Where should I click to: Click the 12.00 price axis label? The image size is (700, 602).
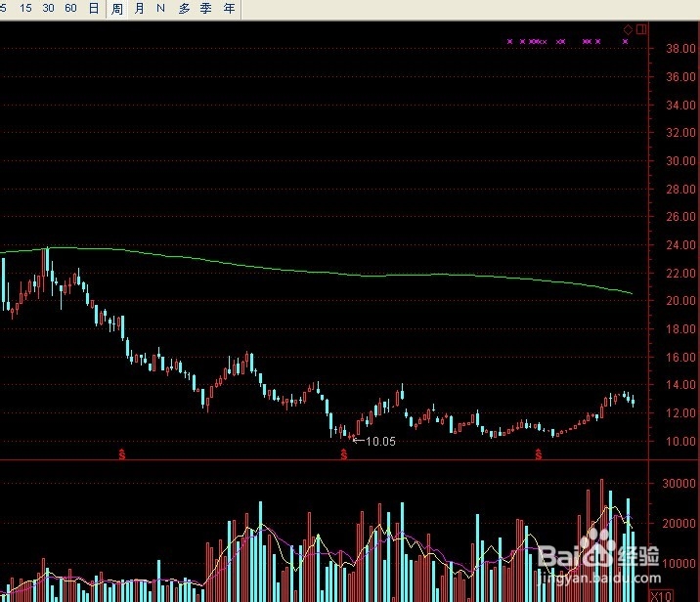click(680, 412)
